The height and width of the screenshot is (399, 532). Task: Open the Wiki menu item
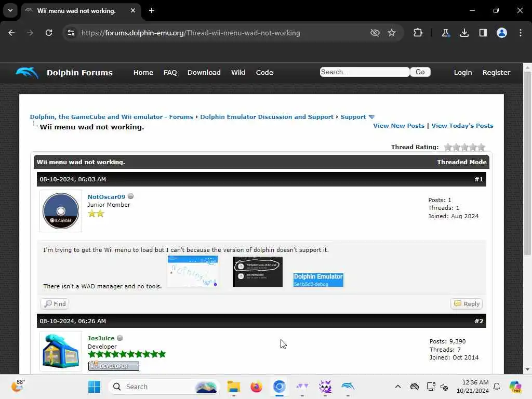(x=238, y=72)
